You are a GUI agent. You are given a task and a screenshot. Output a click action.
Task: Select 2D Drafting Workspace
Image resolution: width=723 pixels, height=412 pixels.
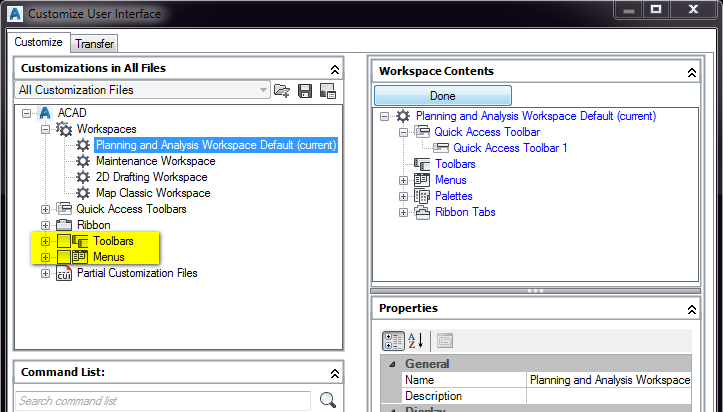coord(151,177)
